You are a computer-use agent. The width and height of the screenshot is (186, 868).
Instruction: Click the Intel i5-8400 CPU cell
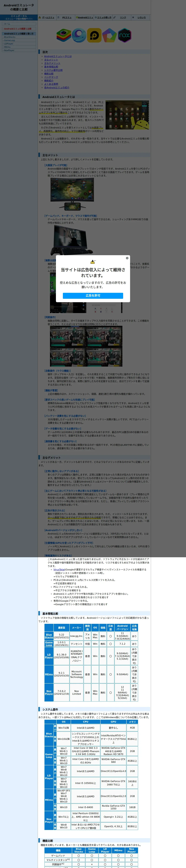tap(85, 807)
